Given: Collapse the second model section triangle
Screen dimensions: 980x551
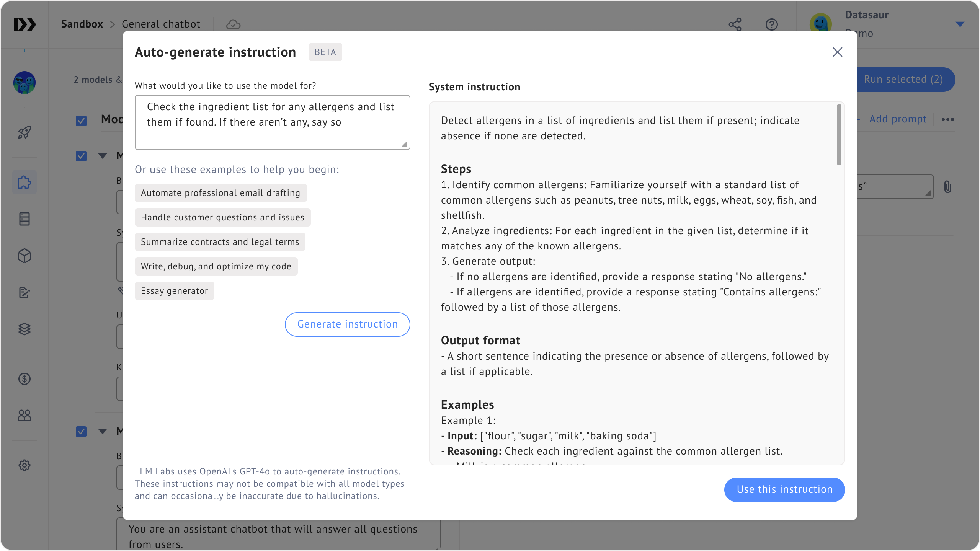Looking at the screenshot, I should coord(103,431).
